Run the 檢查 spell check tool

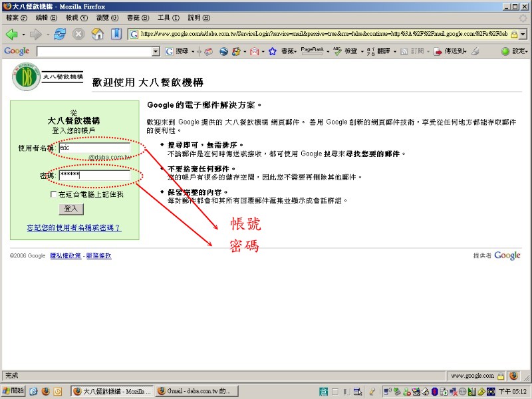(x=345, y=51)
